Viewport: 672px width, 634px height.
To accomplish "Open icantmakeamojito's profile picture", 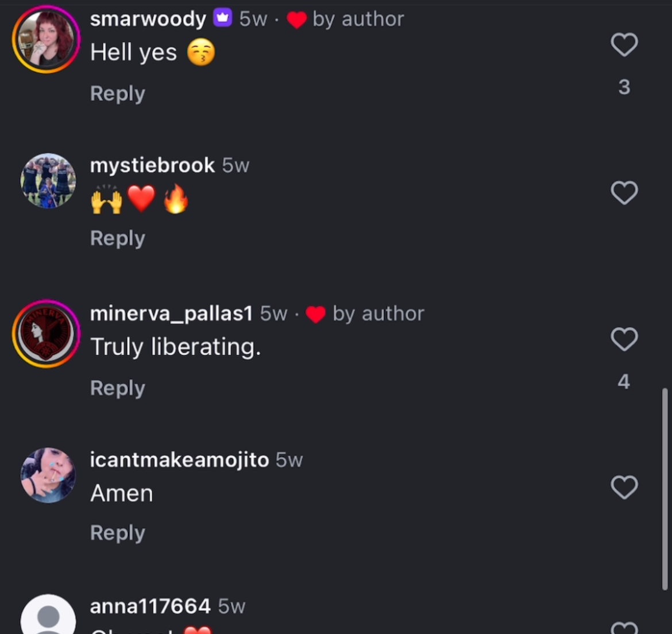I will [48, 475].
